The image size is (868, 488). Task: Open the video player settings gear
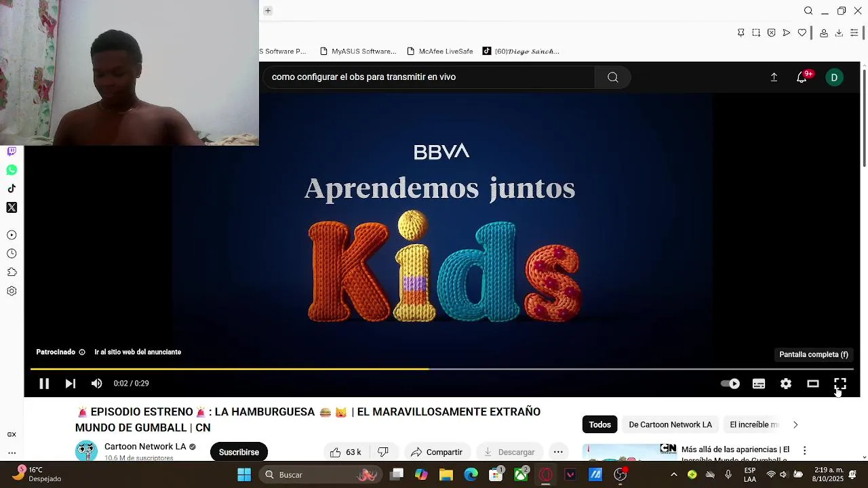pyautogui.click(x=786, y=384)
